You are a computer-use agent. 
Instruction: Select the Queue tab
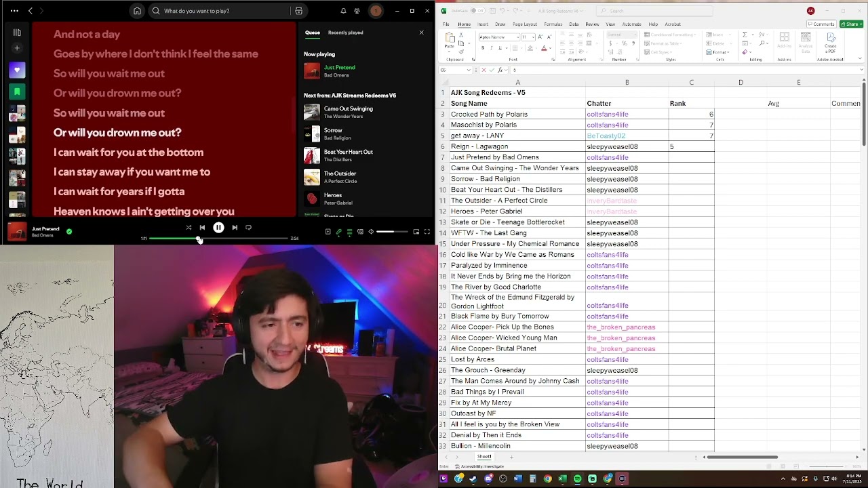coord(312,33)
